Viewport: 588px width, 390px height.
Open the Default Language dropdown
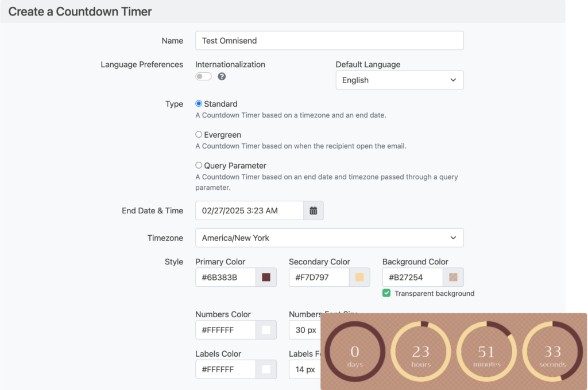(x=399, y=80)
